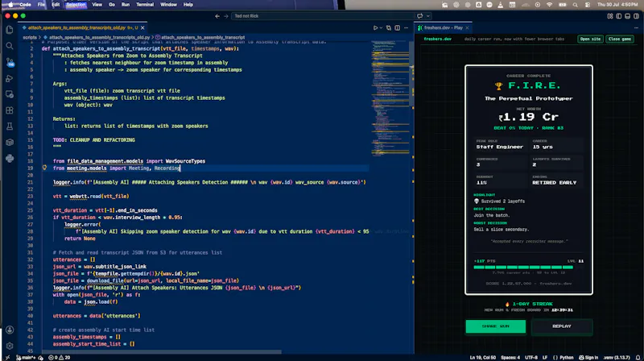This screenshot has width=644, height=361.
Task: Open the File menu
Action: (x=41, y=5)
